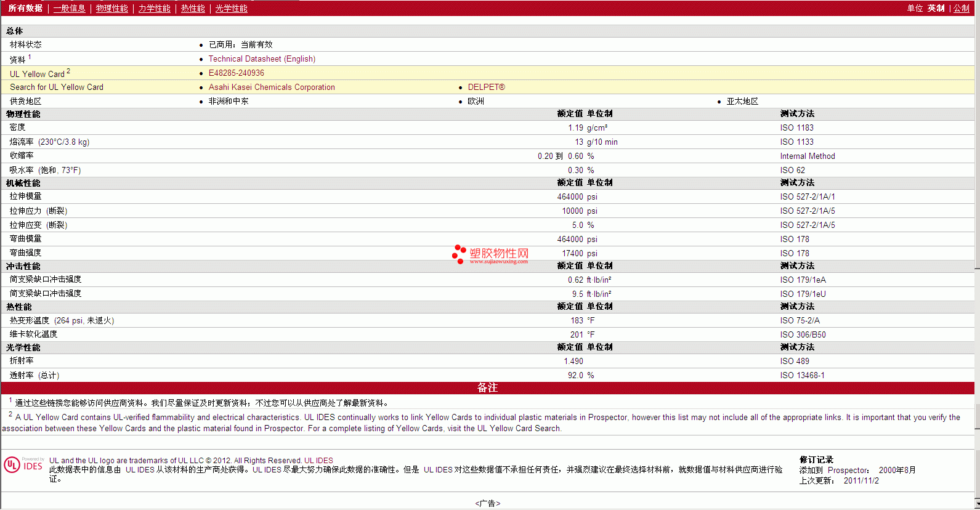Open Technical Datasheet (English) link
980x510 pixels.
click(262, 59)
